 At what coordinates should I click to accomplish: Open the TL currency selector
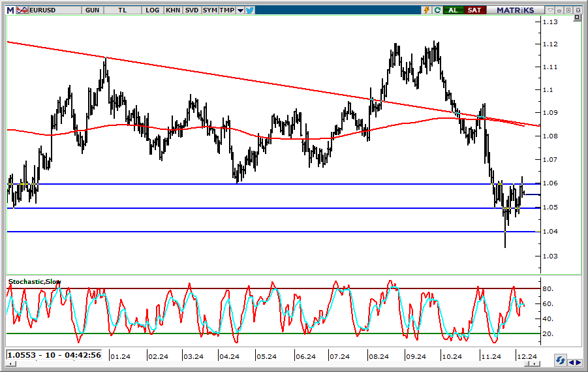pos(123,10)
